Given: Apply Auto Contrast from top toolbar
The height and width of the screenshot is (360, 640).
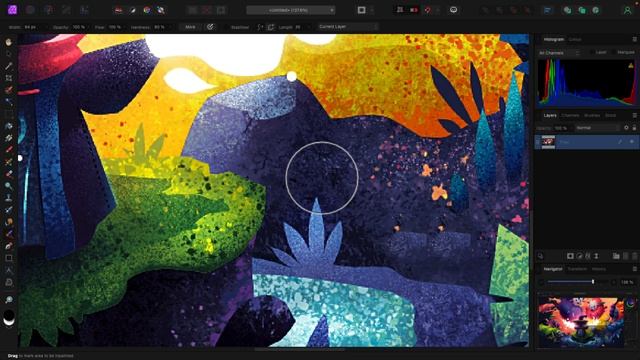Looking at the screenshot, I should click(133, 10).
